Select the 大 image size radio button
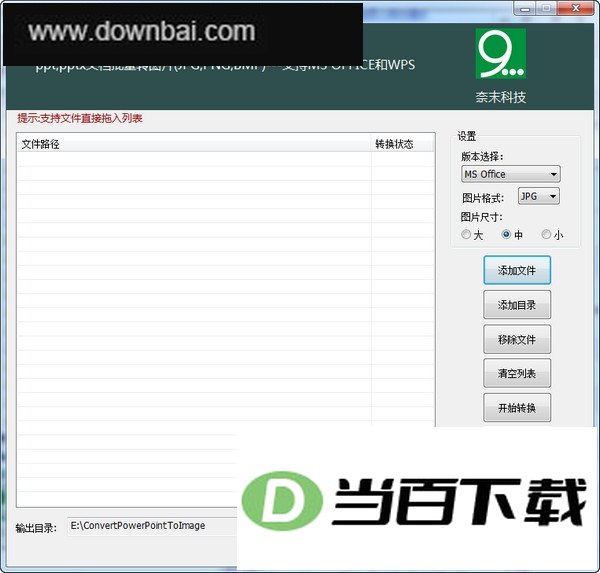Image resolution: width=600 pixels, height=573 pixels. pyautogui.click(x=466, y=234)
